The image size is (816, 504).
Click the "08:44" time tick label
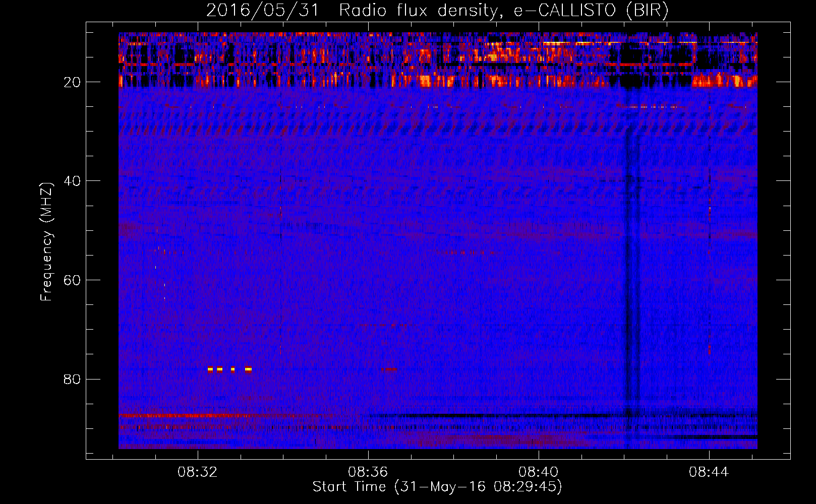tap(709, 472)
